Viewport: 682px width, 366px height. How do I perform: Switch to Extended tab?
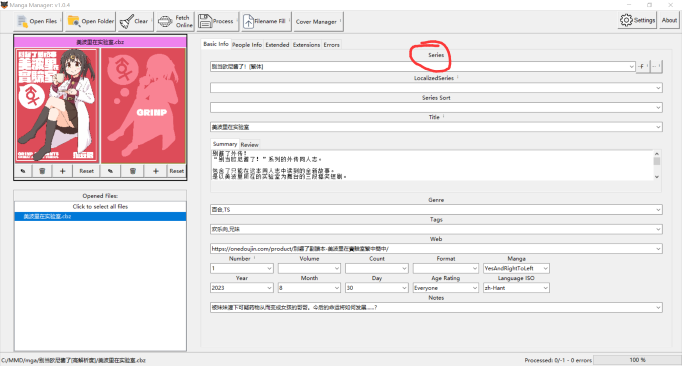277,44
